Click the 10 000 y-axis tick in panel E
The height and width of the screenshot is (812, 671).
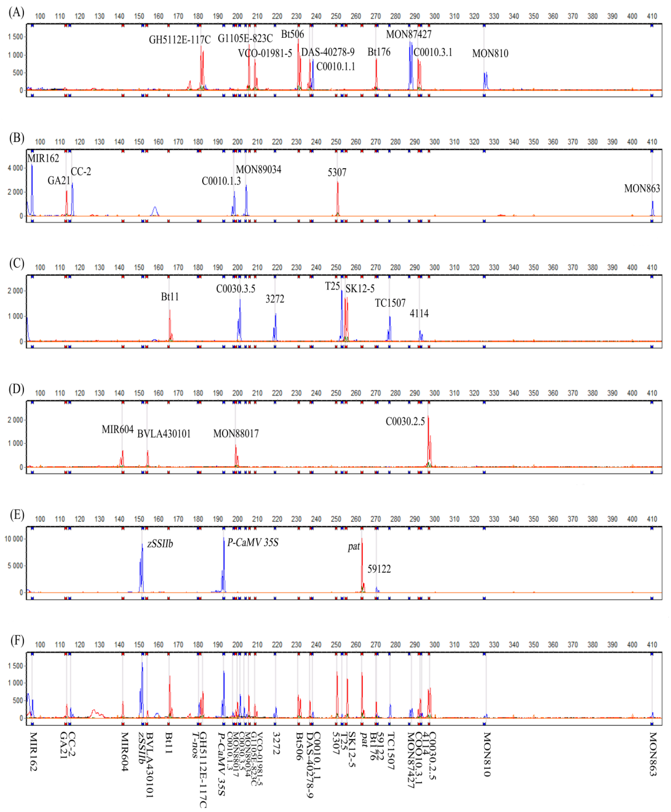point(14,539)
